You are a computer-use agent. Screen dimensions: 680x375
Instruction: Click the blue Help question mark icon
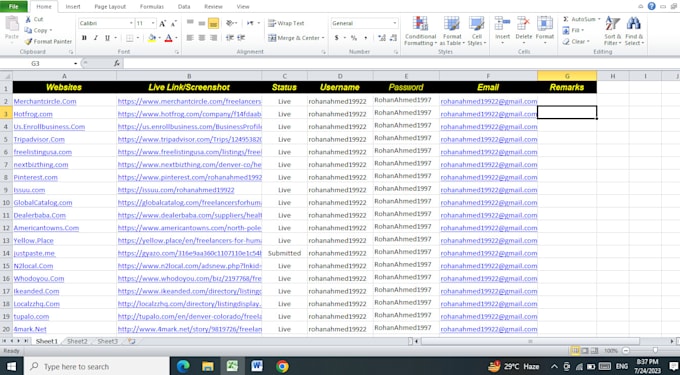coord(651,6)
